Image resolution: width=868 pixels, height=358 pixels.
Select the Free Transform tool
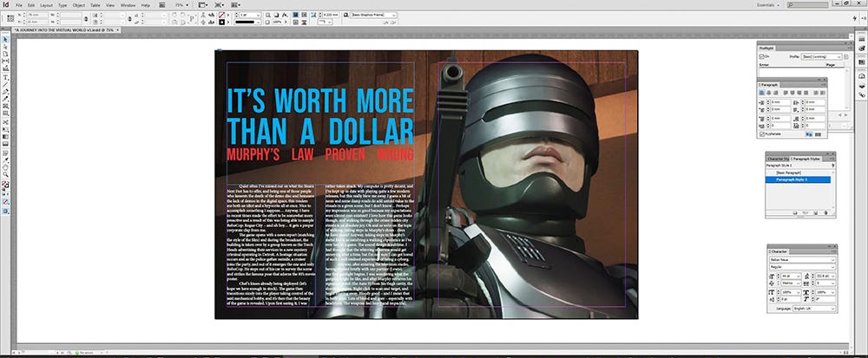pyautogui.click(x=5, y=129)
